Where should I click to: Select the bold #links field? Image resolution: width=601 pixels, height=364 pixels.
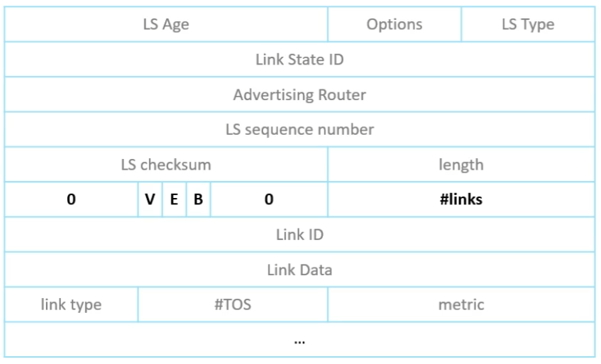click(461, 199)
